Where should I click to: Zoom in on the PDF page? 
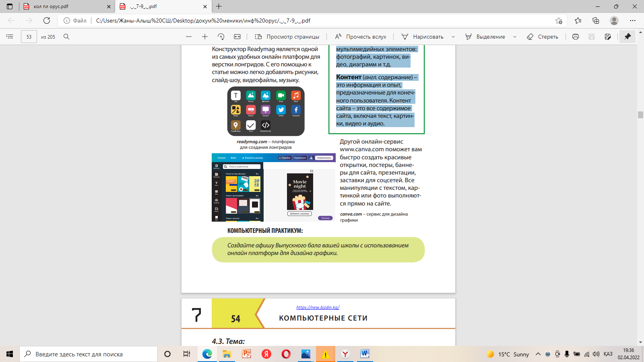[205, 37]
